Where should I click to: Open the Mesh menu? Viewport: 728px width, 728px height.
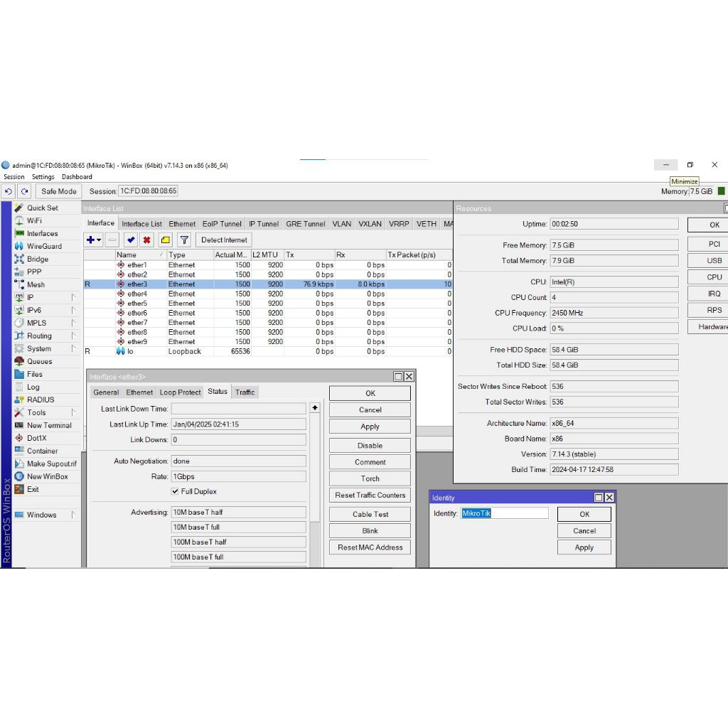coord(36,284)
